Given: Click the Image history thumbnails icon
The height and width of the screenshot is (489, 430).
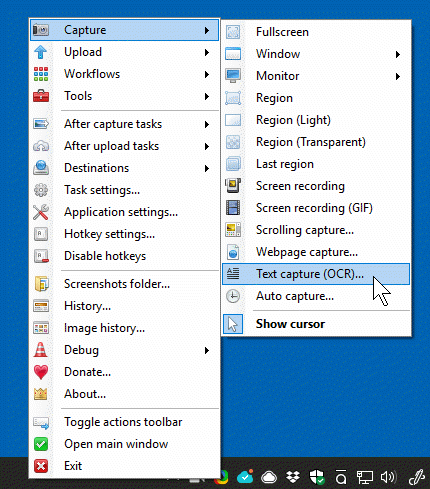Looking at the screenshot, I should click(x=41, y=328).
